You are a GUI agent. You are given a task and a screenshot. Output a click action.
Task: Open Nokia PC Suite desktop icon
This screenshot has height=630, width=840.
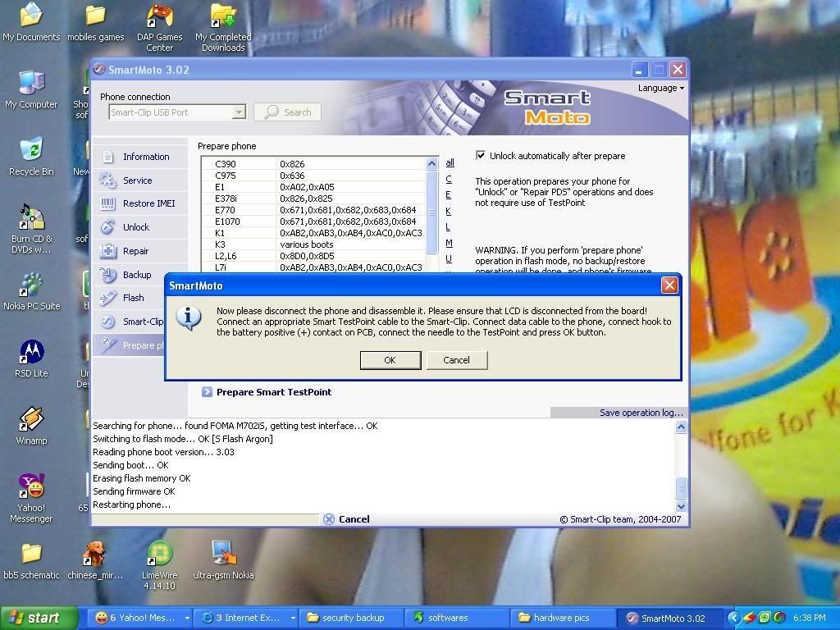[x=31, y=291]
